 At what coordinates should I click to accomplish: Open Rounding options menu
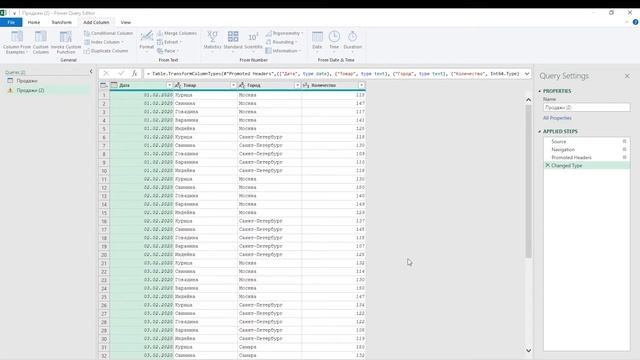[x=281, y=42]
